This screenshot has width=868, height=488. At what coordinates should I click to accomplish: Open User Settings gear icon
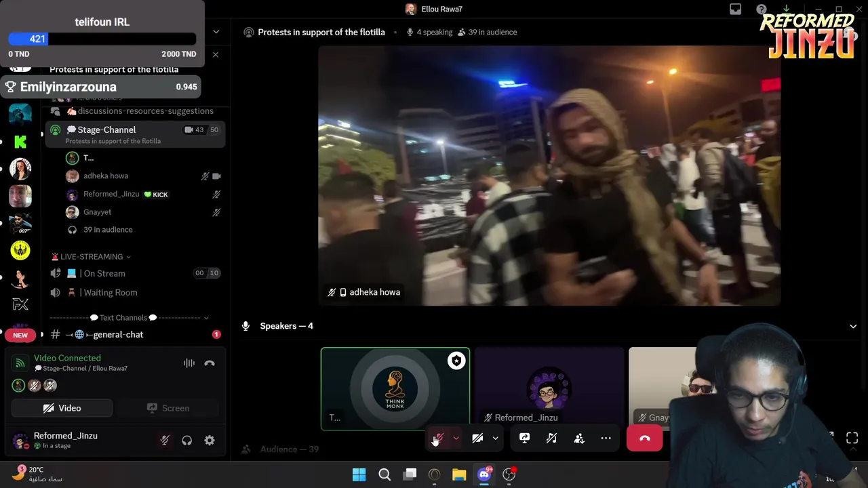210,441
